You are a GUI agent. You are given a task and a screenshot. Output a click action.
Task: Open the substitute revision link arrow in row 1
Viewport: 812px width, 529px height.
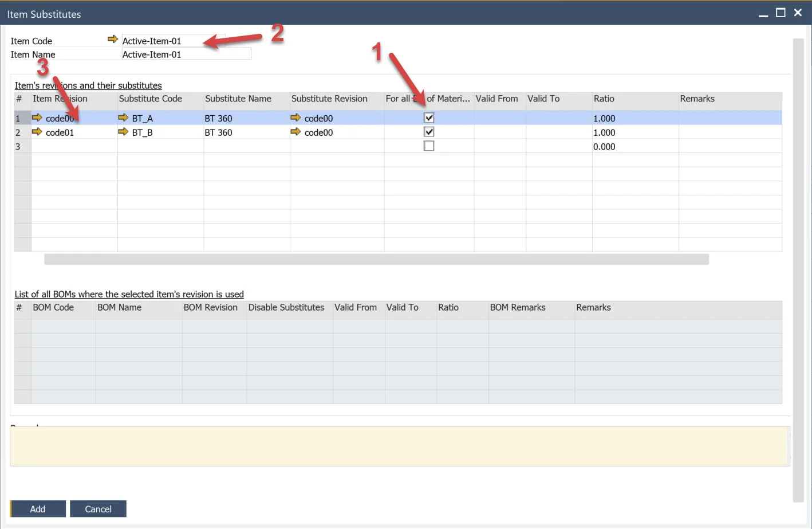[295, 117]
